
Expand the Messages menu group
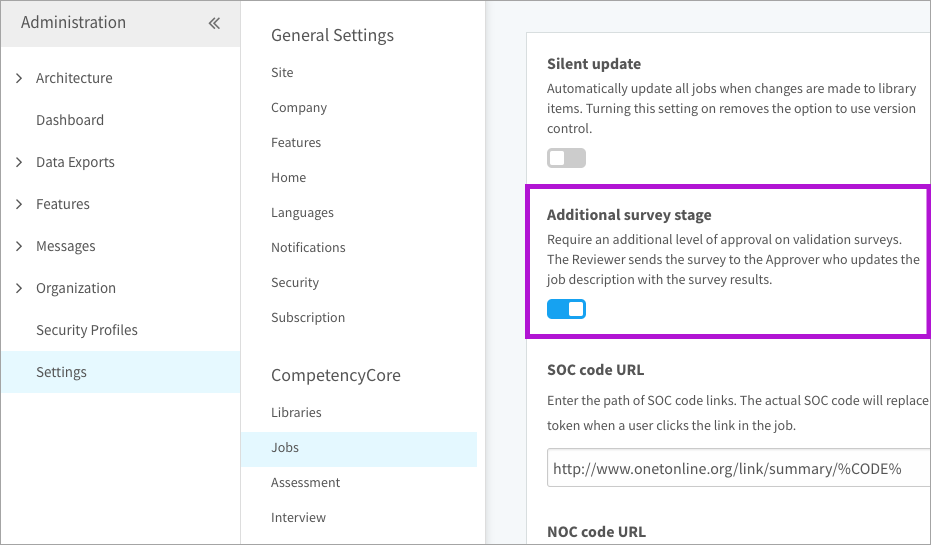click(x=19, y=246)
